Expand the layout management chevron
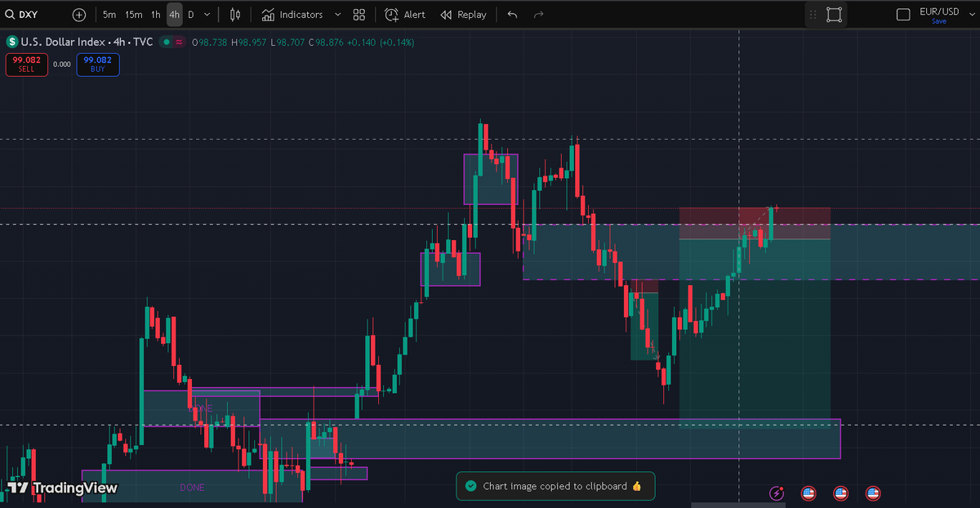This screenshot has width=980, height=508. pos(972,15)
